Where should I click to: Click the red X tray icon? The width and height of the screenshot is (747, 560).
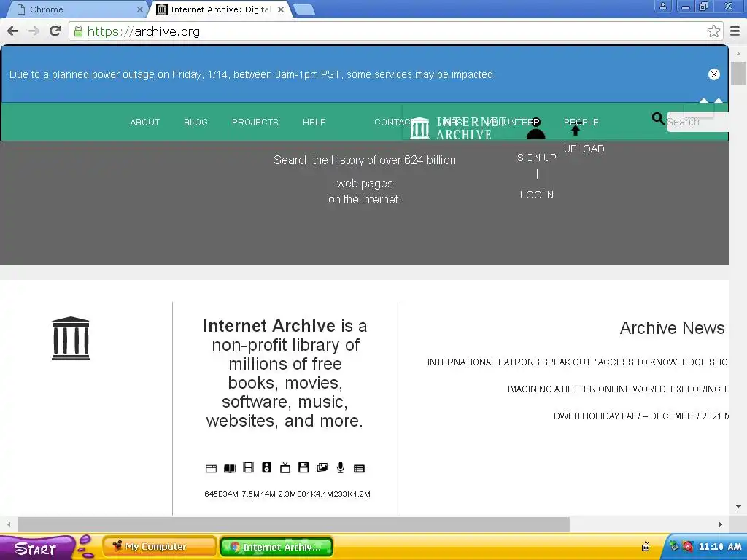click(687, 546)
